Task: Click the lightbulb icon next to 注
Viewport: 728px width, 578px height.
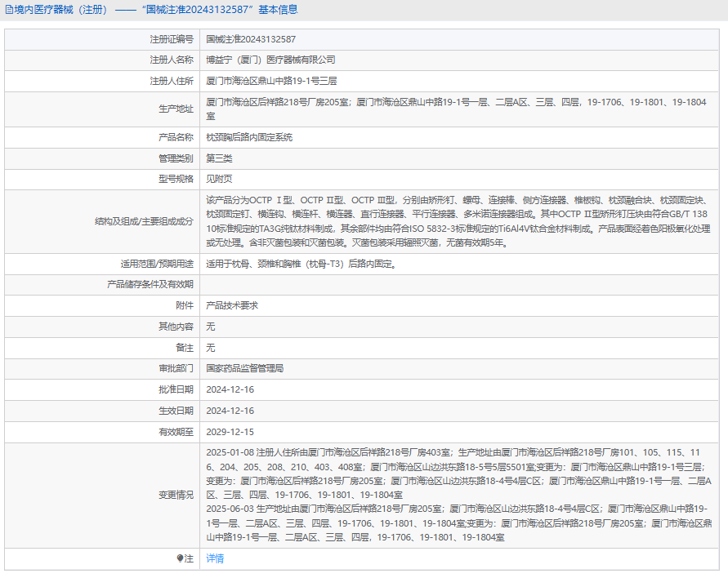Action: click(x=180, y=558)
